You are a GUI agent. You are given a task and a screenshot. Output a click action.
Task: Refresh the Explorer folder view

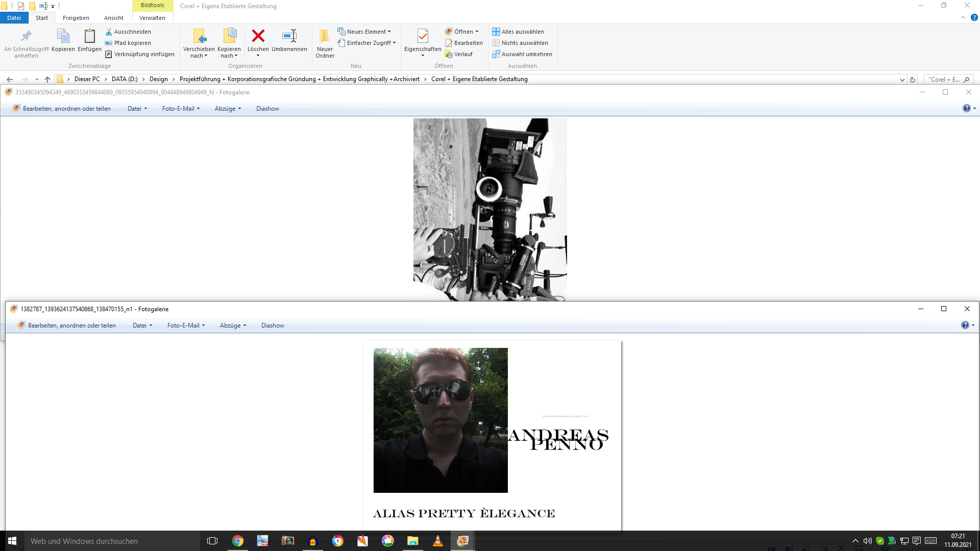click(913, 80)
